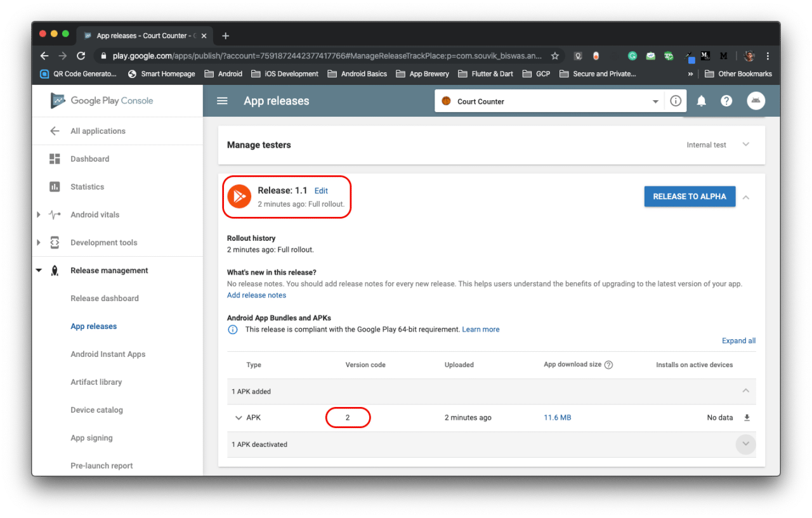Screen dimensions: 812x518
Task: Click Expand all link
Action: (738, 340)
